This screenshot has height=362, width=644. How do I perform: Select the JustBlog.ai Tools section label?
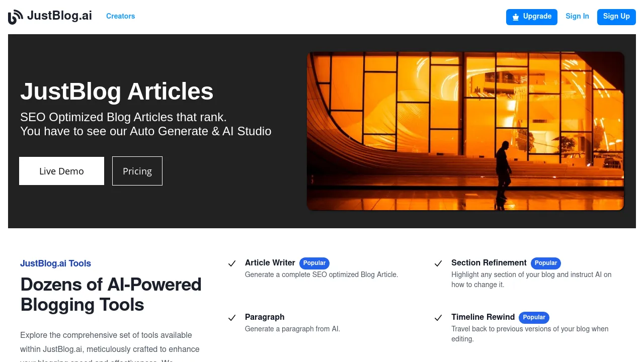pos(55,263)
